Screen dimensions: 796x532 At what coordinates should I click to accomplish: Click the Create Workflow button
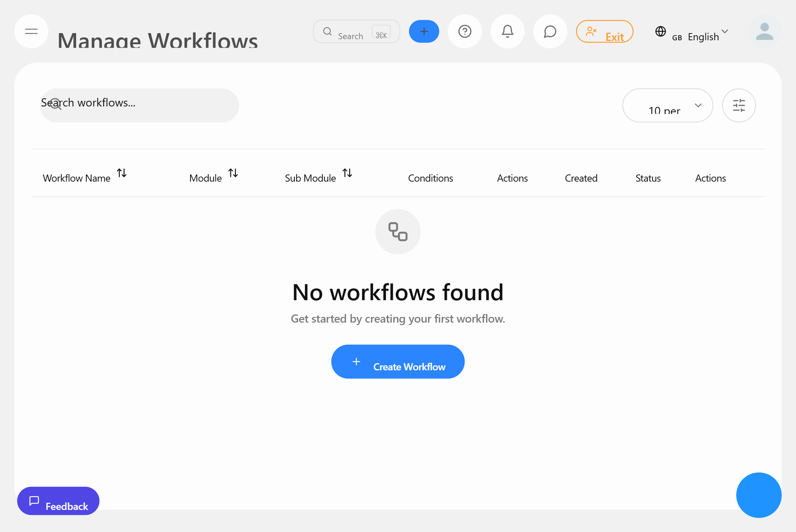tap(398, 361)
